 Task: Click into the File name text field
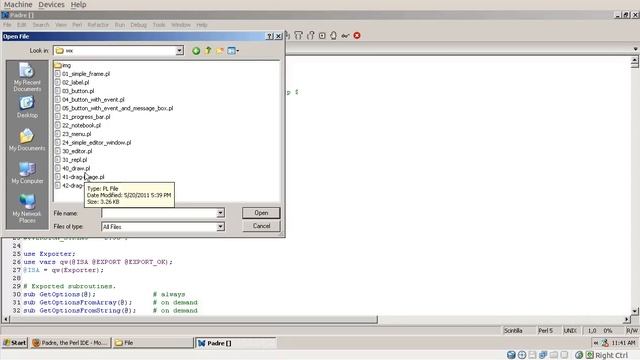pyautogui.click(x=159, y=213)
